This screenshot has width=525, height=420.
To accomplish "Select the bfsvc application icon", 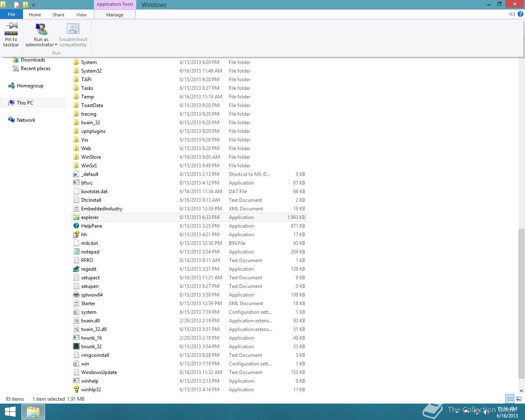I will click(x=76, y=183).
